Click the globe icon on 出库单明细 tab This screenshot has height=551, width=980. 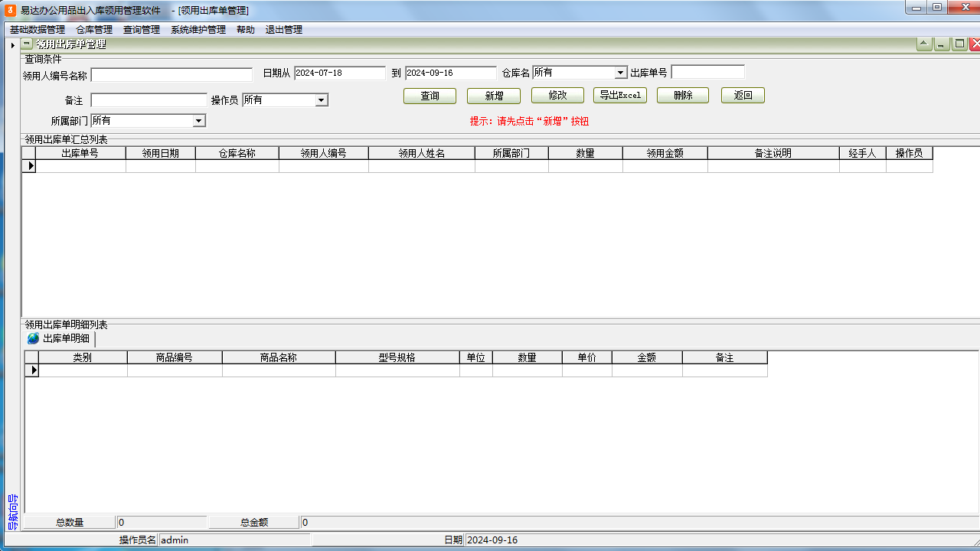pos(33,338)
